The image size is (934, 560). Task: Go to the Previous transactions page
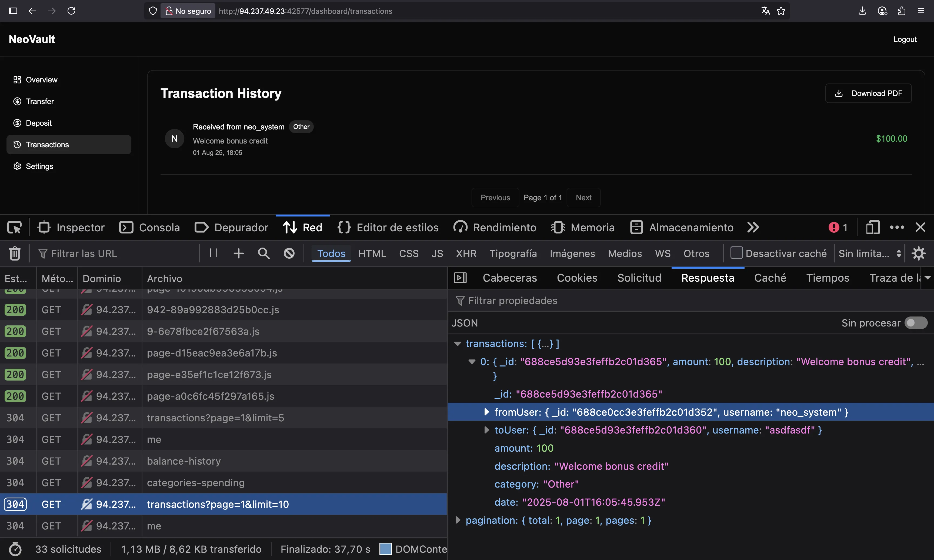click(x=495, y=198)
